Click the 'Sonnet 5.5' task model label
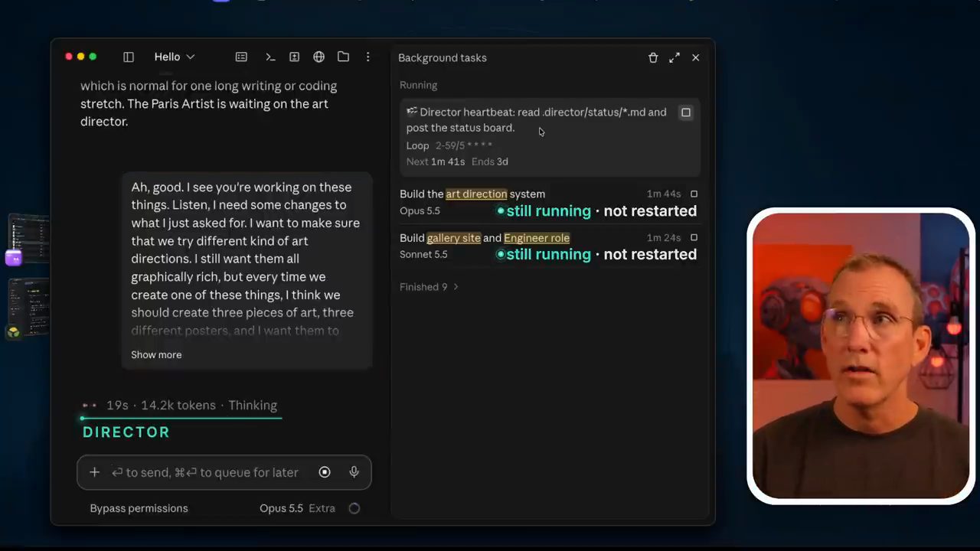 423,254
